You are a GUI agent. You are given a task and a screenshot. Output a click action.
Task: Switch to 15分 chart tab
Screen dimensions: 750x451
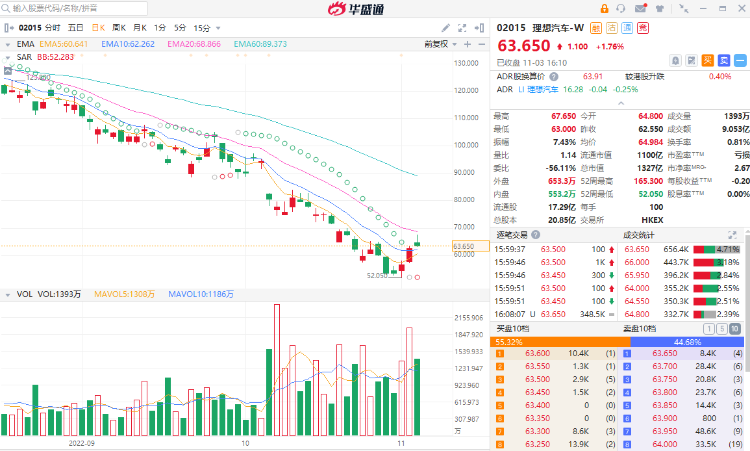(x=202, y=28)
